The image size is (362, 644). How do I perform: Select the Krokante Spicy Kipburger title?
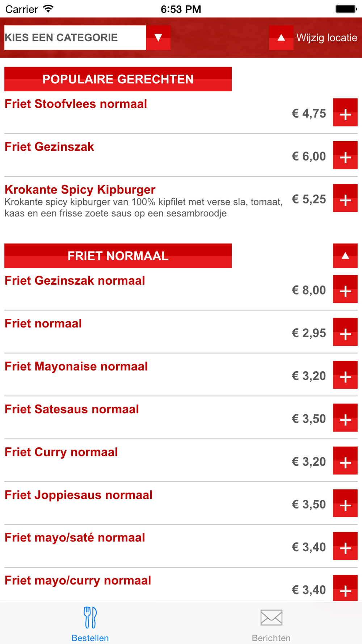[80, 189]
